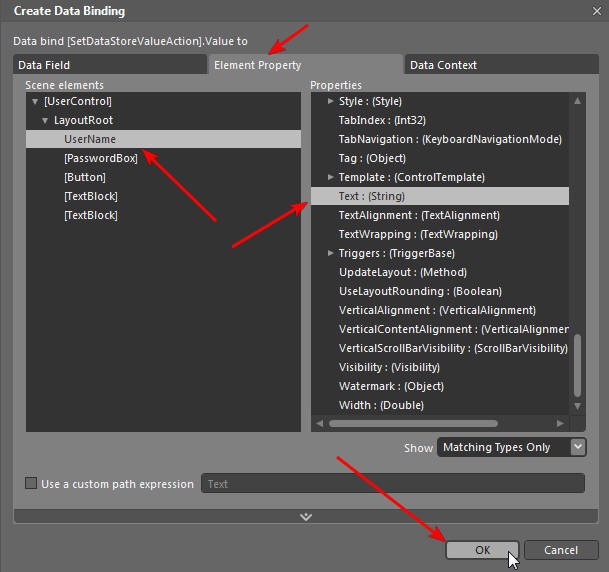Click horizontal scroll-left arrow in Properties
The height and width of the screenshot is (572, 609).
point(319,423)
